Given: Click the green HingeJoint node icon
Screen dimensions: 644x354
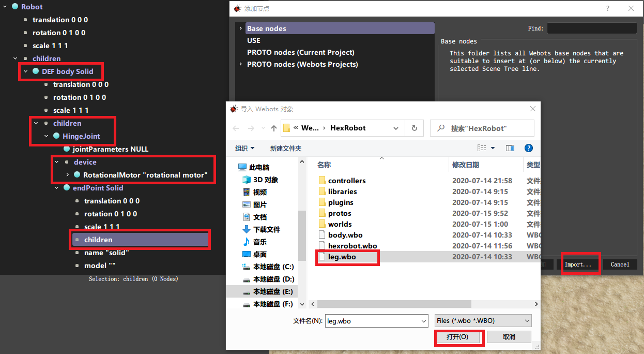Looking at the screenshot, I should point(56,136).
